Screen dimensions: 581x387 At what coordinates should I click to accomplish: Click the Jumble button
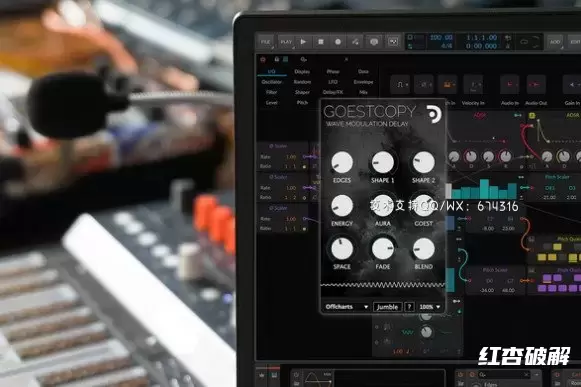[387, 307]
